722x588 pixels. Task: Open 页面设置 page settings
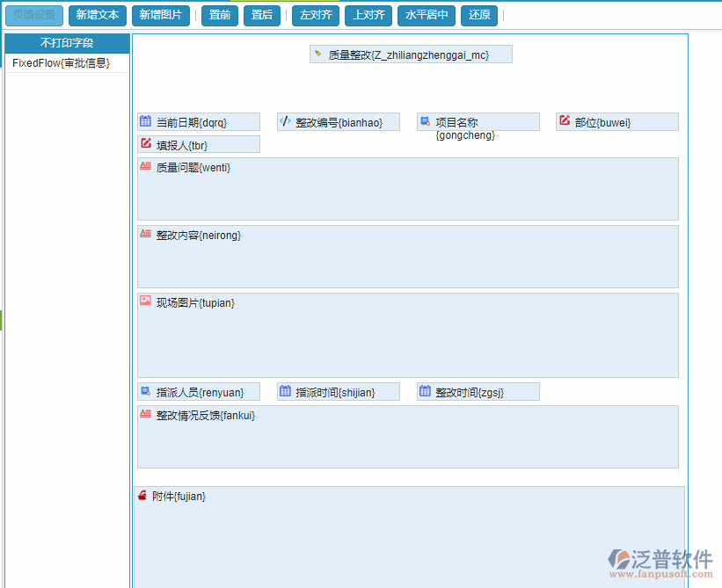(34, 15)
